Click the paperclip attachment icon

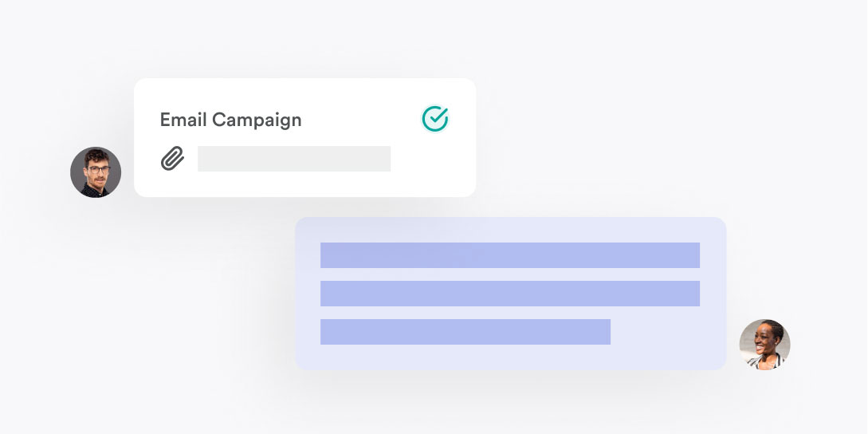coord(172,159)
